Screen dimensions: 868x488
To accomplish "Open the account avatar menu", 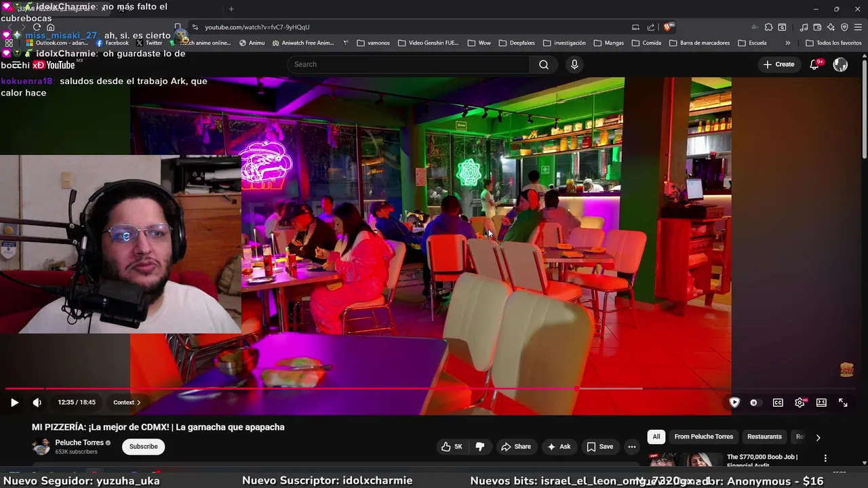I will pos(840,64).
